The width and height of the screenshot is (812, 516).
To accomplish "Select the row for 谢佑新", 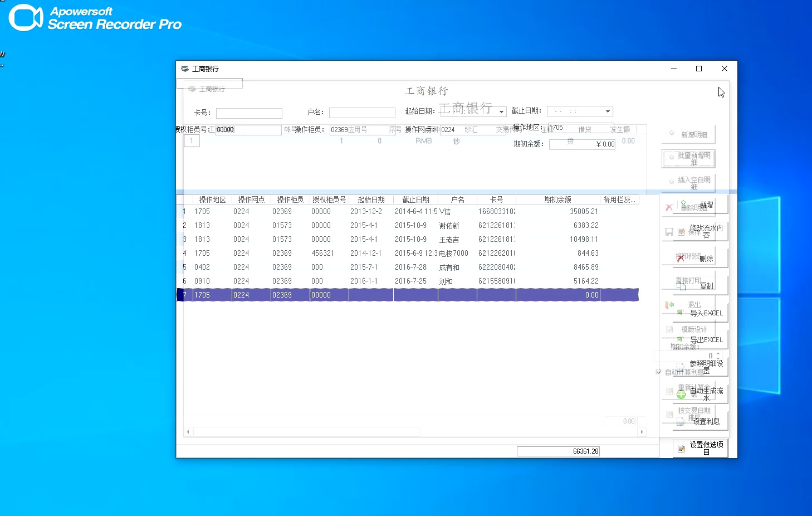I will tap(408, 226).
